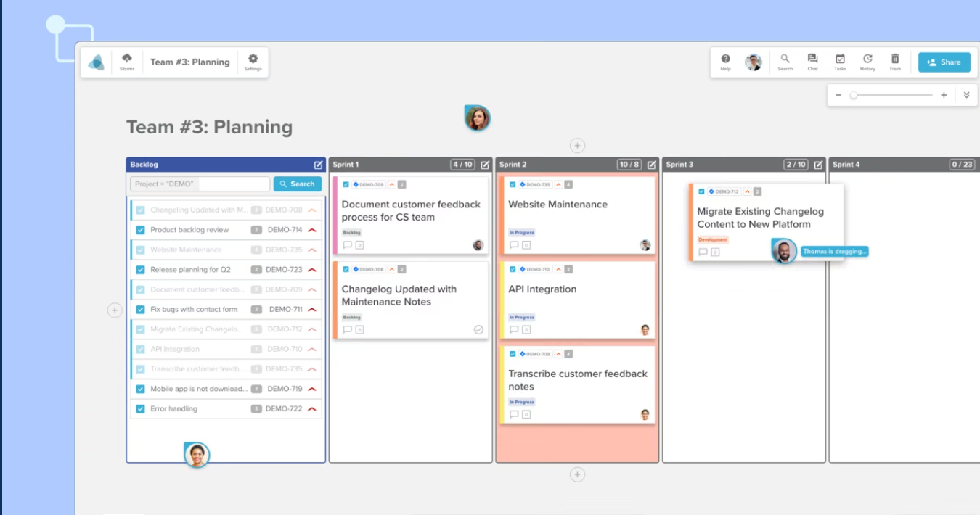
Task: Click the app logo in top-left toolbar
Action: pyautogui.click(x=97, y=62)
